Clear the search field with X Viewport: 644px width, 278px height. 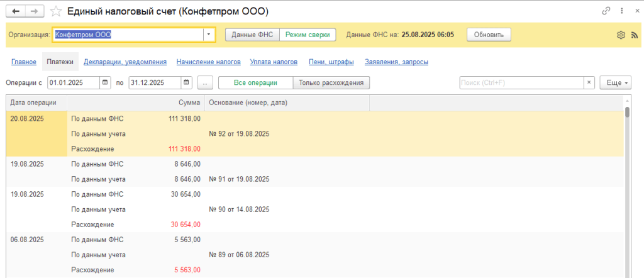click(x=589, y=82)
